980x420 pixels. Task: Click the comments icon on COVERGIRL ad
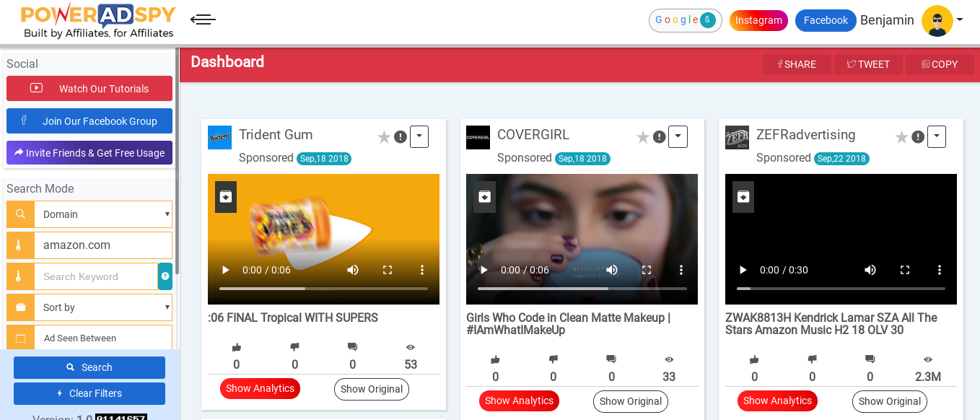611,359
